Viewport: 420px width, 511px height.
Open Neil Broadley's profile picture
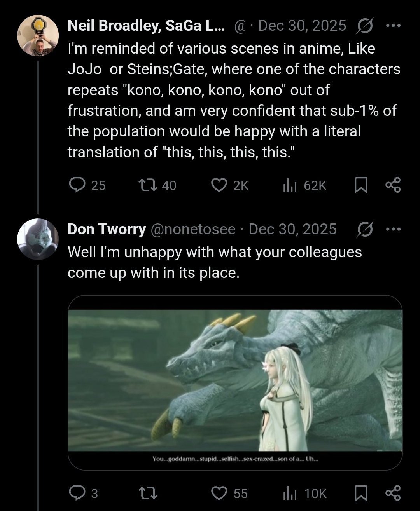[x=38, y=36]
